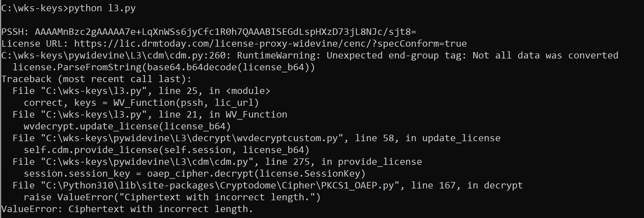Click the drmtoday license URL

(x=270, y=44)
